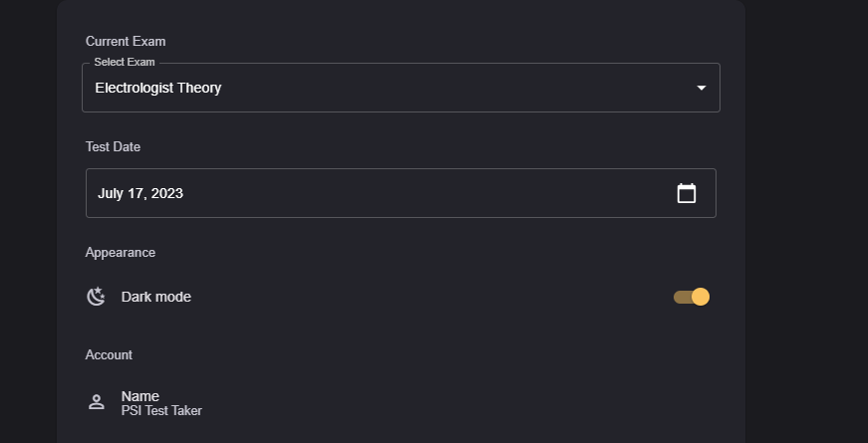868x443 pixels.
Task: Click the Electrologist Theory selected value
Action: point(157,88)
